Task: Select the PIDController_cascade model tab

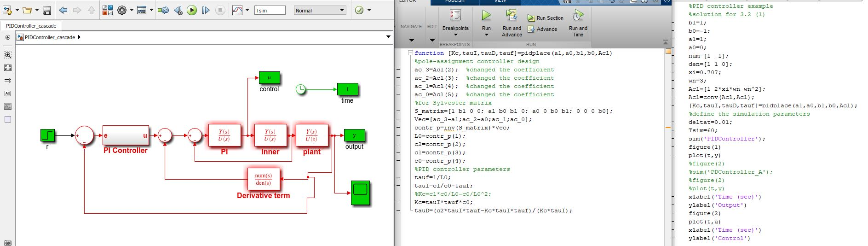Action: tap(31, 26)
